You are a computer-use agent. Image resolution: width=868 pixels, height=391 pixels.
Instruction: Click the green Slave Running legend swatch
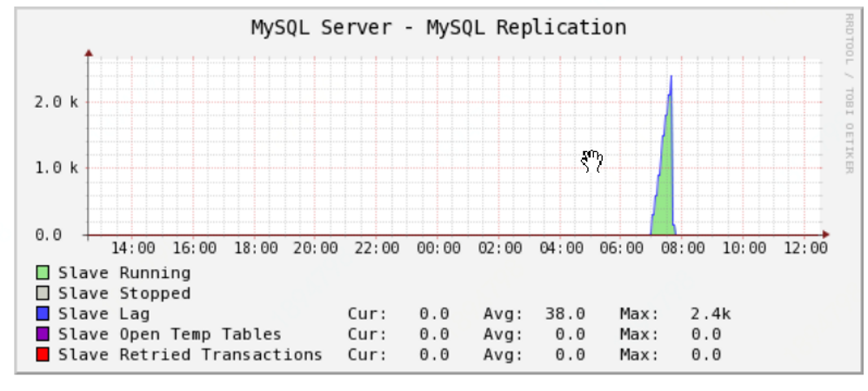point(43,273)
